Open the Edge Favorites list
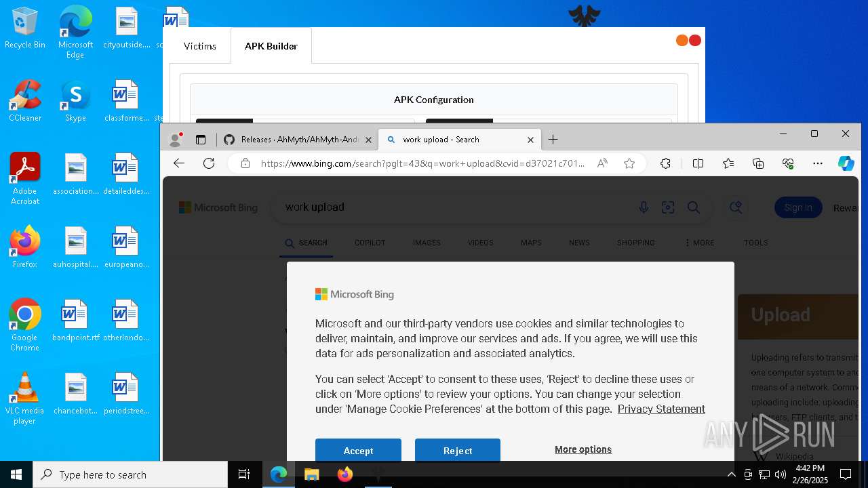Screen dimensions: 868x488 click(x=728, y=163)
